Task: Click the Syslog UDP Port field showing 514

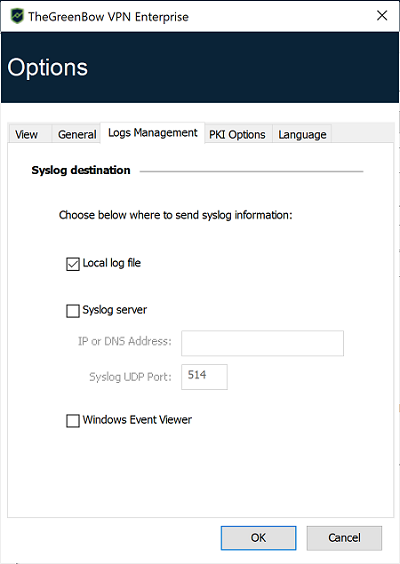Action: click(204, 377)
